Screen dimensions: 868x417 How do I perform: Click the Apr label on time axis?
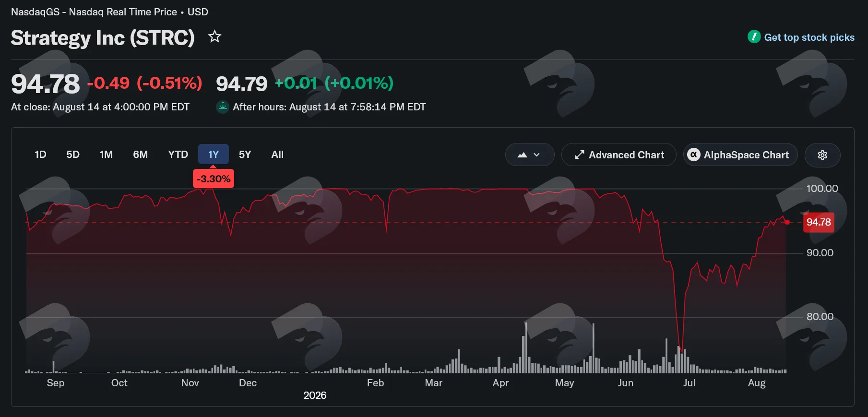(x=500, y=383)
